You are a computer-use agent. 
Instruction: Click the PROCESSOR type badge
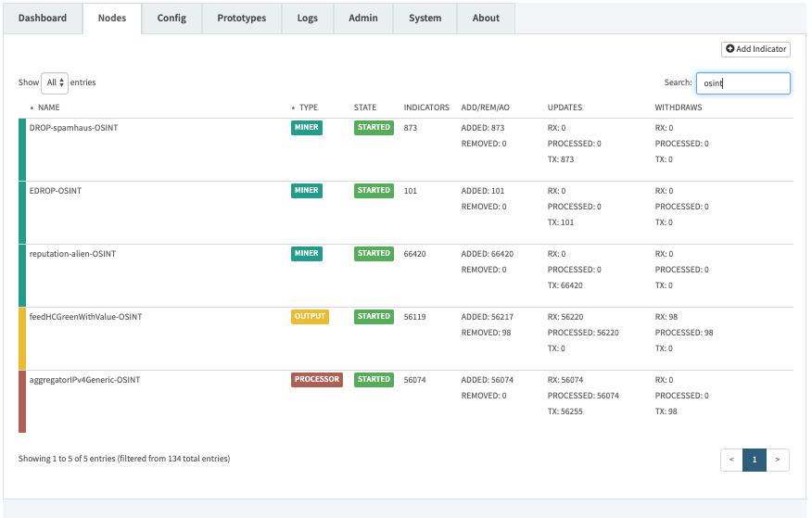(x=317, y=380)
